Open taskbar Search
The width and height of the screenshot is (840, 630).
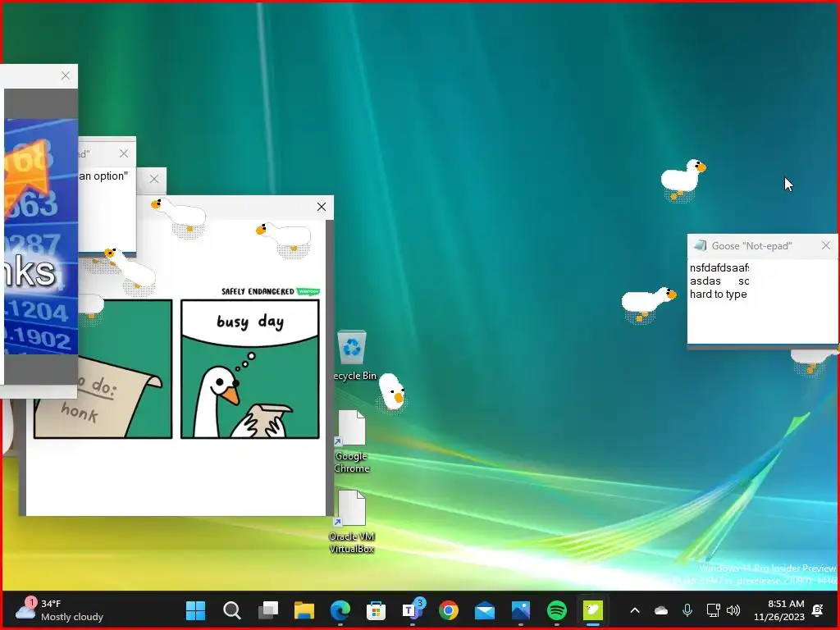(232, 610)
